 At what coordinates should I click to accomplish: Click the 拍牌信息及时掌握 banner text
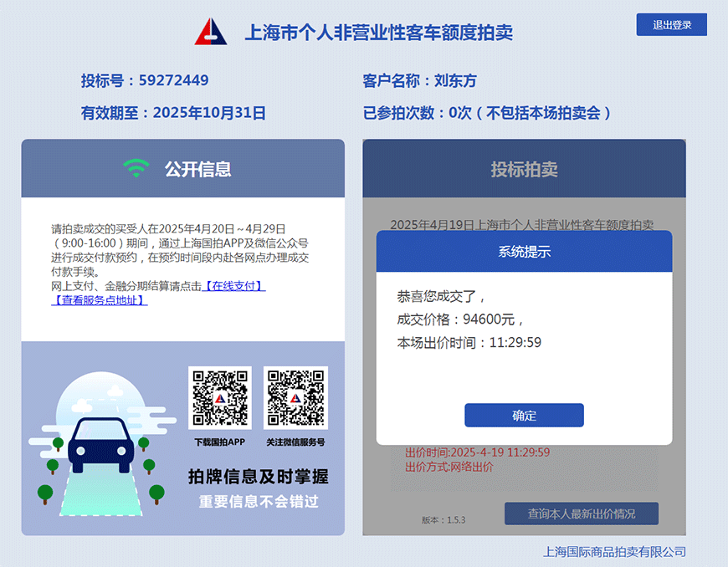pos(258,478)
